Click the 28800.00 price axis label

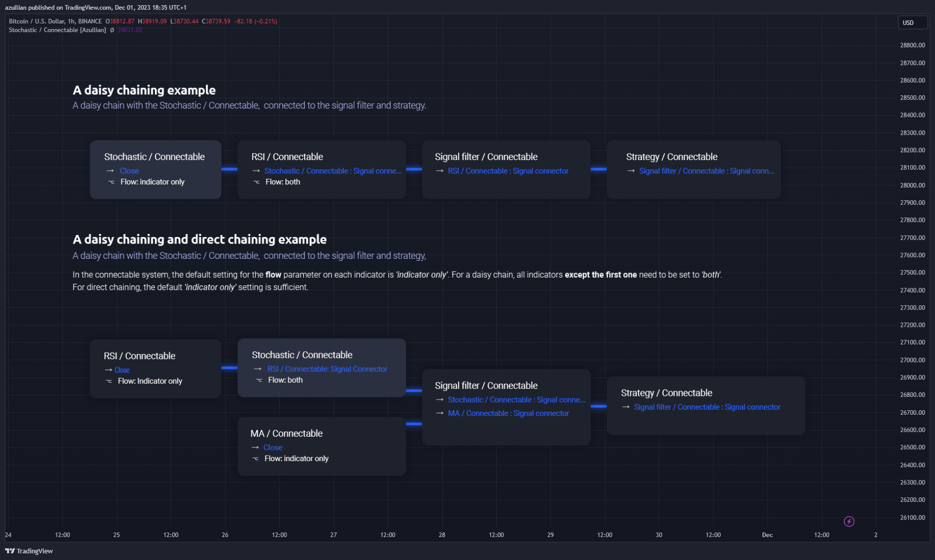[912, 45]
